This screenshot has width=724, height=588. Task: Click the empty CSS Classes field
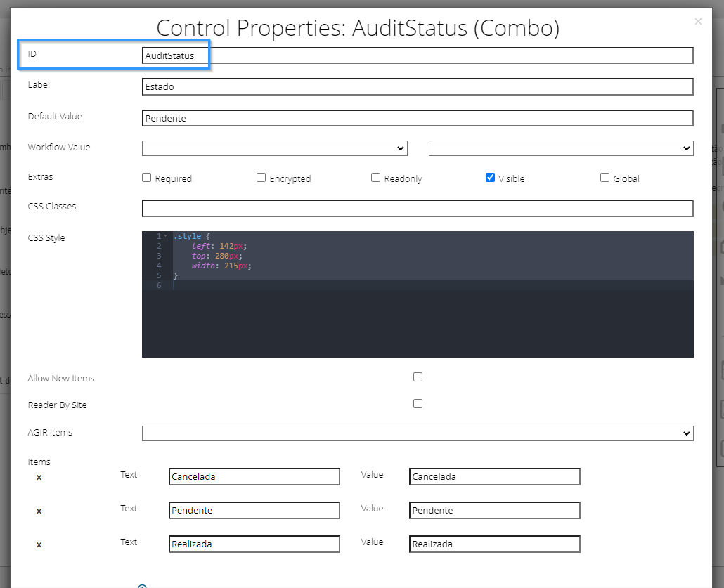point(418,208)
